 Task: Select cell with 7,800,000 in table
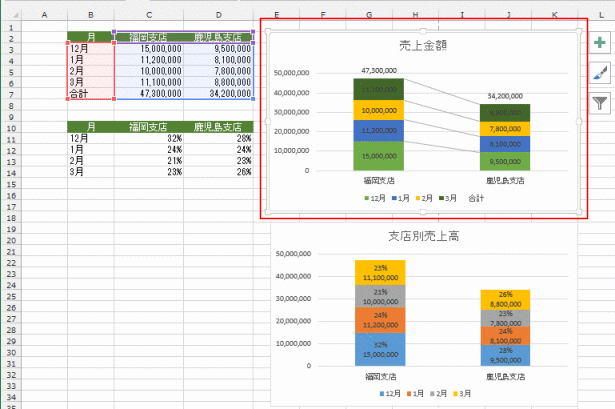[x=218, y=71]
